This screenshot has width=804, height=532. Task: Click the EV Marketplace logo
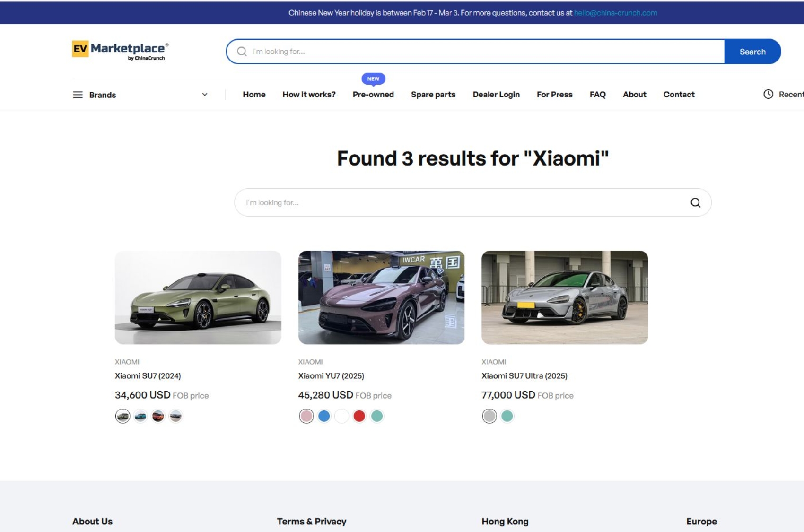[120, 50]
